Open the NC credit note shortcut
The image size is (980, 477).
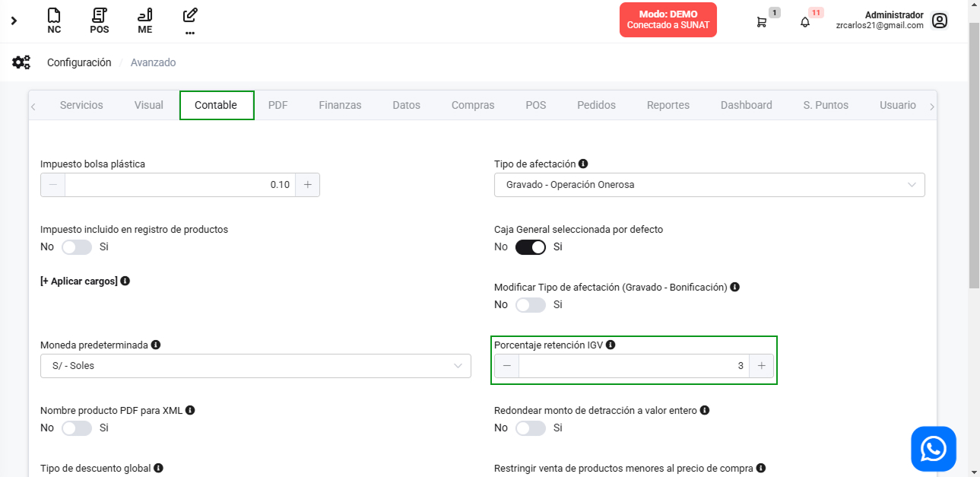(x=54, y=21)
